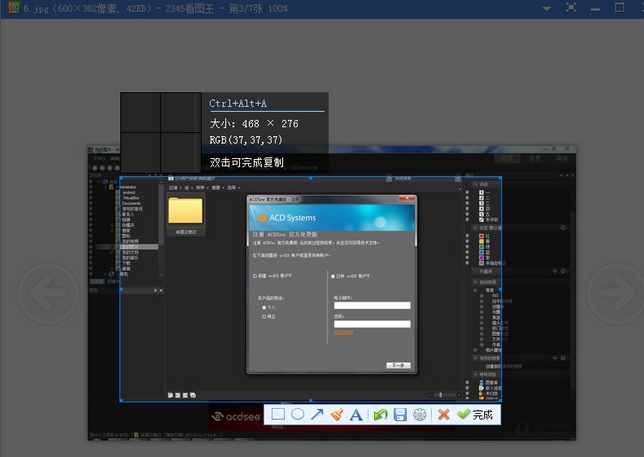Pick the brush paint tool
This screenshot has width=644, height=457.
tap(336, 415)
